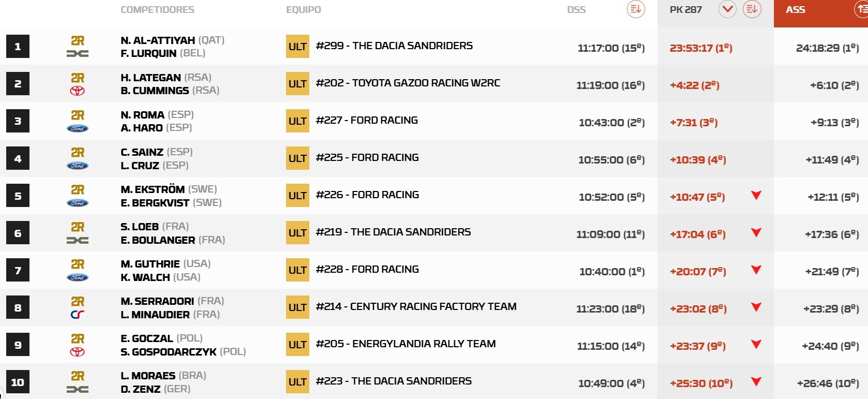Image resolution: width=868 pixels, height=399 pixels.
Task: Click the COMPETIDORES column header
Action: (157, 9)
